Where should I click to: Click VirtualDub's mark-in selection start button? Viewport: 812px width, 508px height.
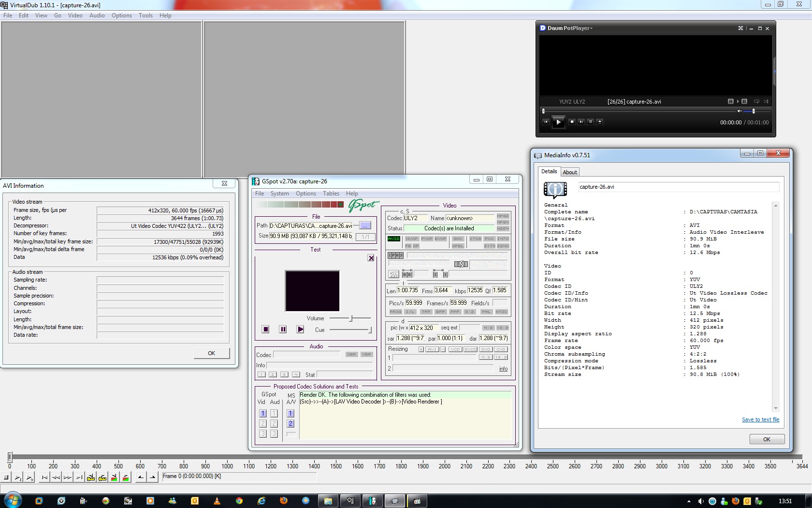point(141,478)
